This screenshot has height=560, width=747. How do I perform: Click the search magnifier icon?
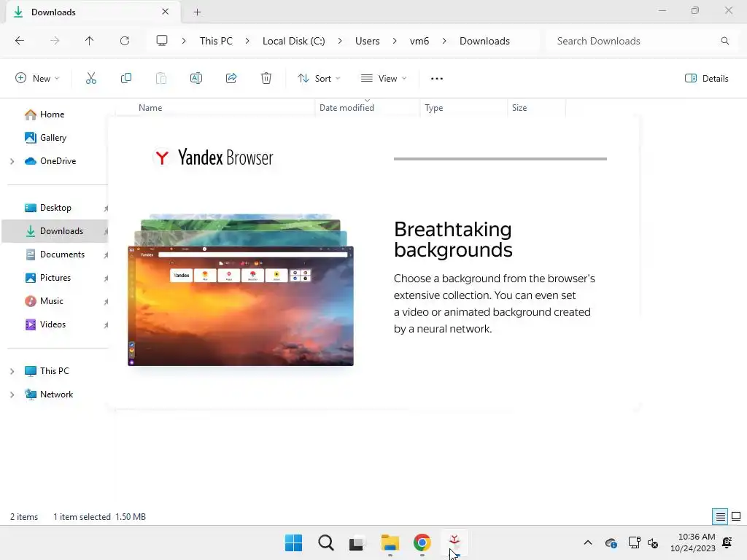[724, 41]
